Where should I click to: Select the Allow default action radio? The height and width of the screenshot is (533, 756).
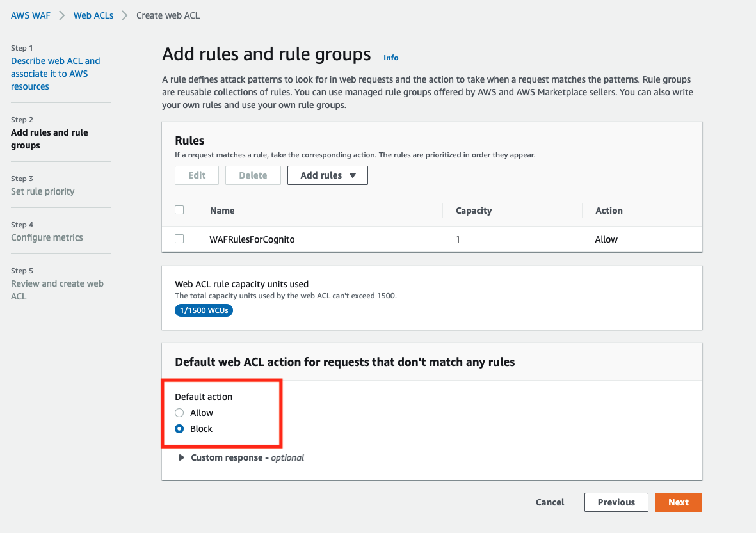[x=179, y=413]
